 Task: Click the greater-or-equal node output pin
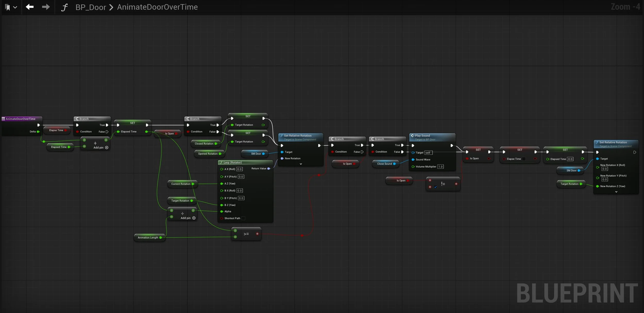coord(257,234)
